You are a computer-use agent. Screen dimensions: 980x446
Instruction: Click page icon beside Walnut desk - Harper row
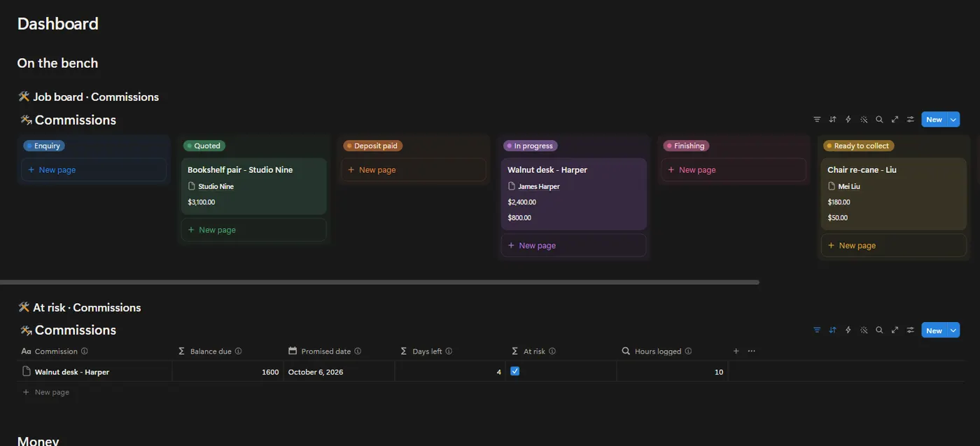tap(27, 372)
